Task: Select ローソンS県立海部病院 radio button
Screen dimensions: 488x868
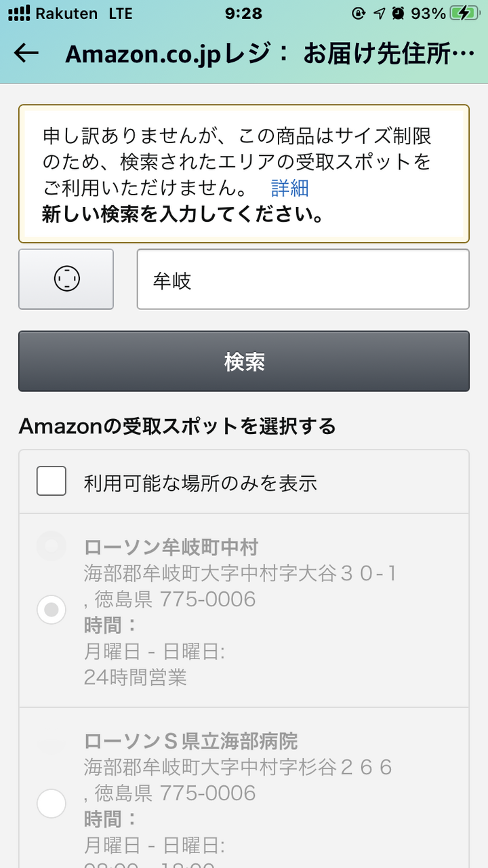Action: click(52, 804)
